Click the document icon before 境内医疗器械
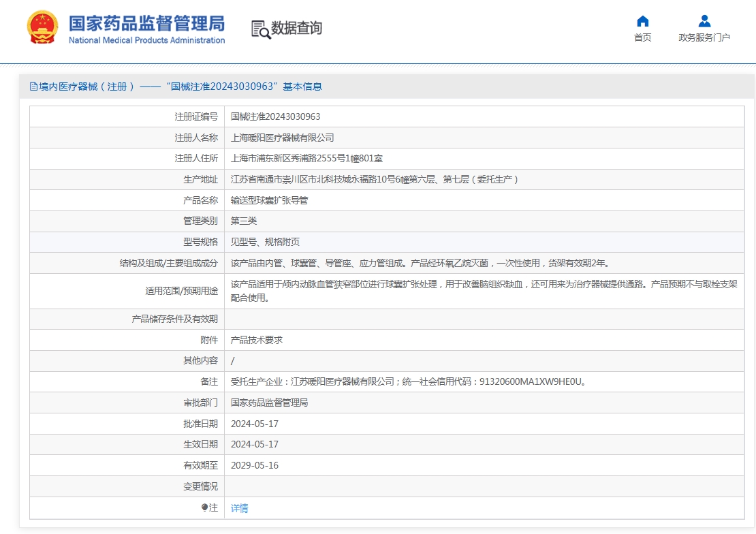Viewport: 756px width, 534px height. click(33, 87)
